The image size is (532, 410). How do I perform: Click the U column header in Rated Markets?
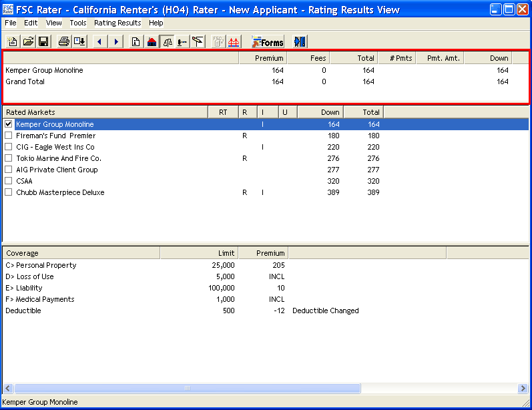pos(288,112)
